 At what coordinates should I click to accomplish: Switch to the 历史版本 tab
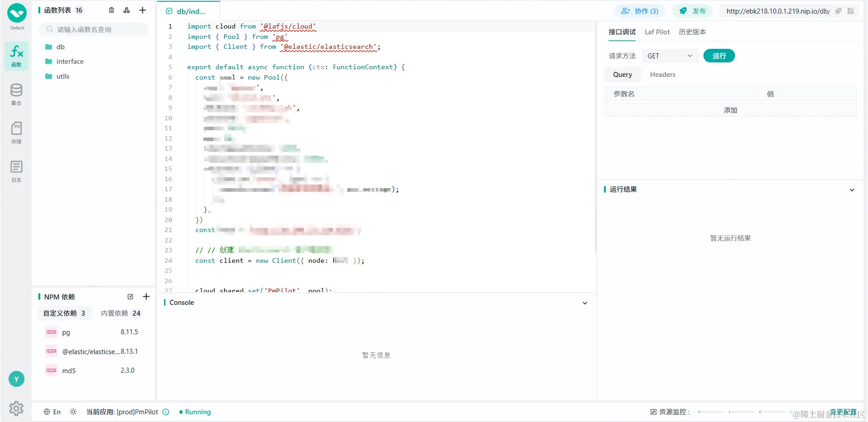pyautogui.click(x=692, y=32)
